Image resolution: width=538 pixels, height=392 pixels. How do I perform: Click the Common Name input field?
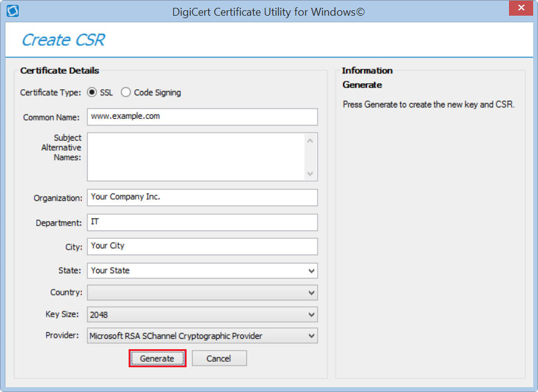202,116
